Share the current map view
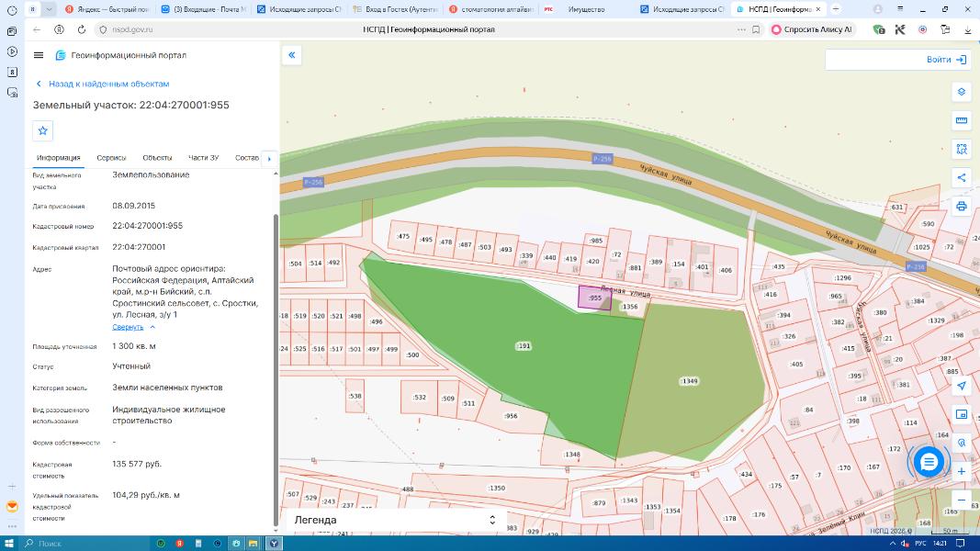The height and width of the screenshot is (551, 980). click(962, 178)
